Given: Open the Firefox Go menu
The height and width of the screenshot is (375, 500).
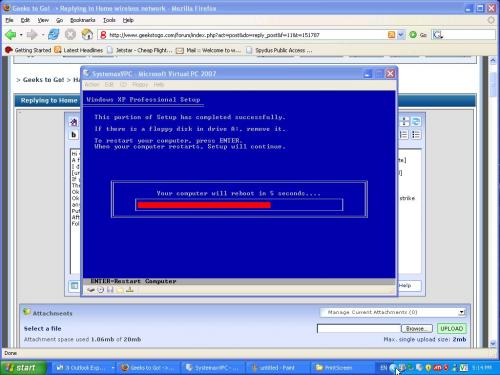Looking at the screenshot, I should (59, 20).
